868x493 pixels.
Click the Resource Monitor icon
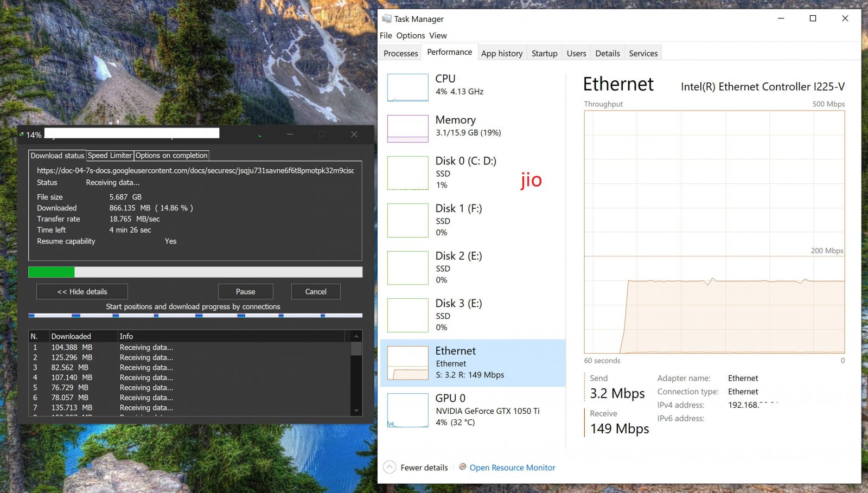(463, 466)
